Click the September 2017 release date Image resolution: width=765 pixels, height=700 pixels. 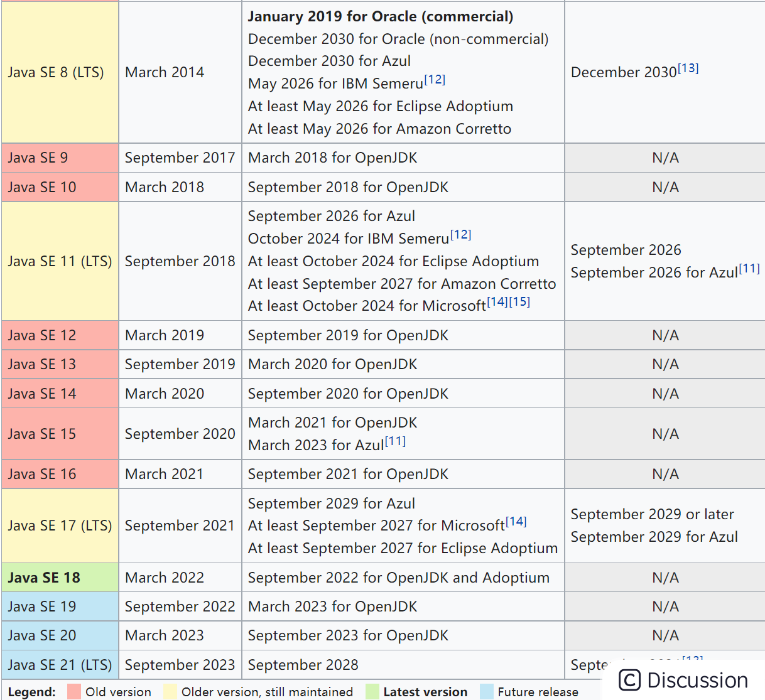point(180,158)
